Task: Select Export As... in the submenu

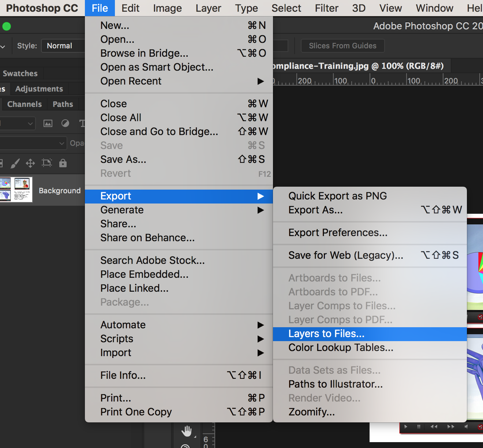Action: click(370, 210)
